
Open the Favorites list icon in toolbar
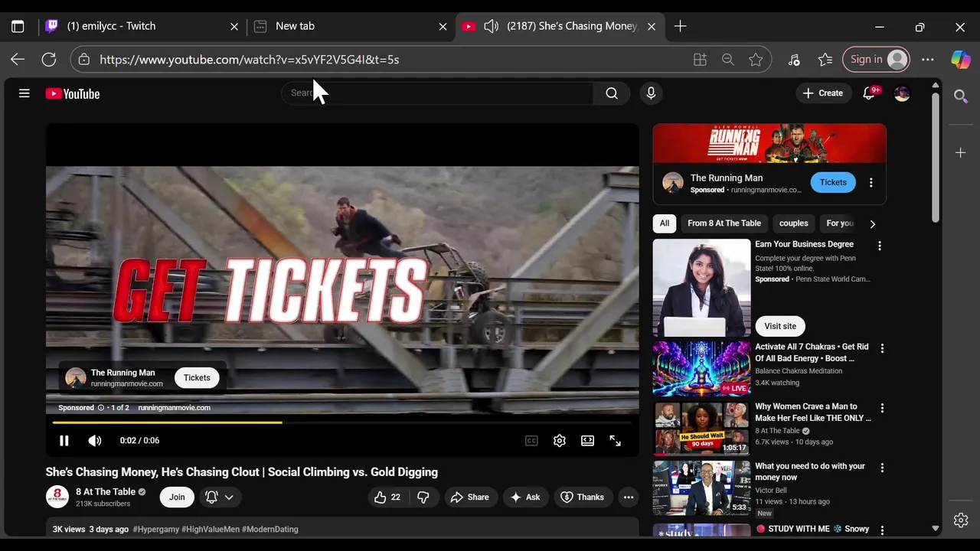825,60
